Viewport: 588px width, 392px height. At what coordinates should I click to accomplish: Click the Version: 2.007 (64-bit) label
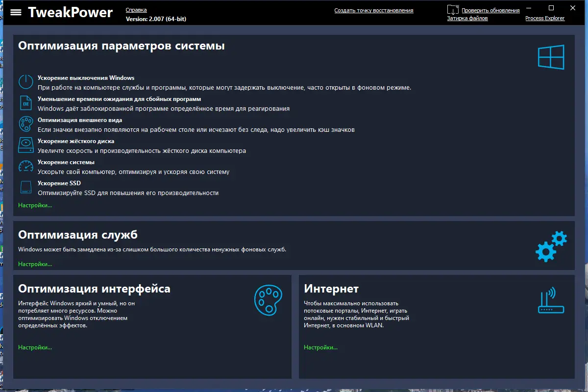point(156,19)
